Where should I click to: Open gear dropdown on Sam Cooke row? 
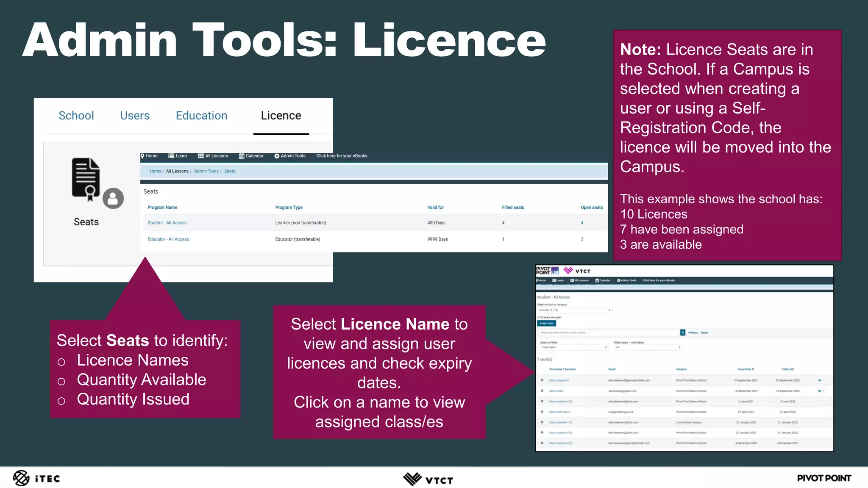[821, 391]
